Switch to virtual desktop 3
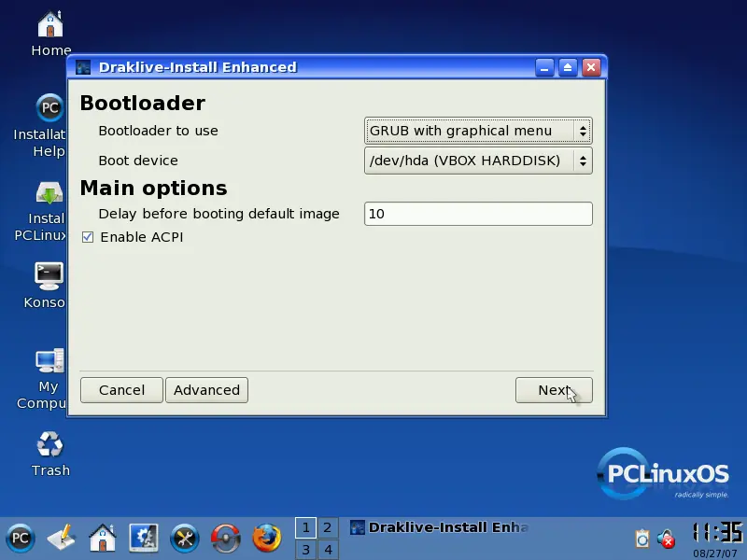747x560 pixels. click(x=305, y=550)
